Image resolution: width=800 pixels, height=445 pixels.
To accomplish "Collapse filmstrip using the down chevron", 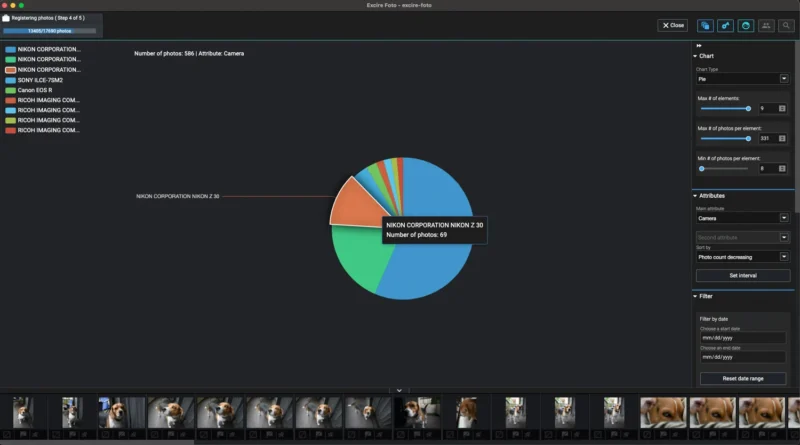I will (399, 390).
